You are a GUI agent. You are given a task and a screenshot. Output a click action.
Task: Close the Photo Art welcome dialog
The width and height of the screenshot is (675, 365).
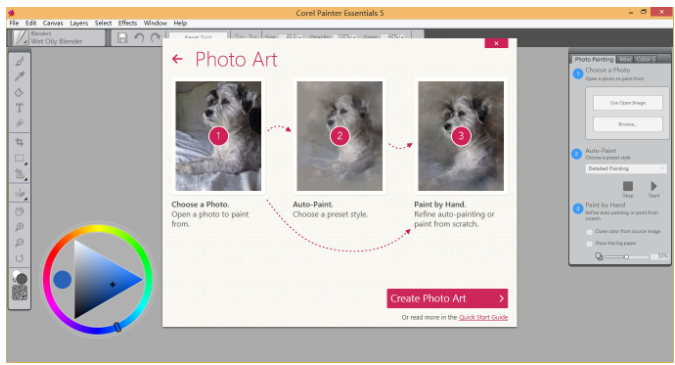496,43
